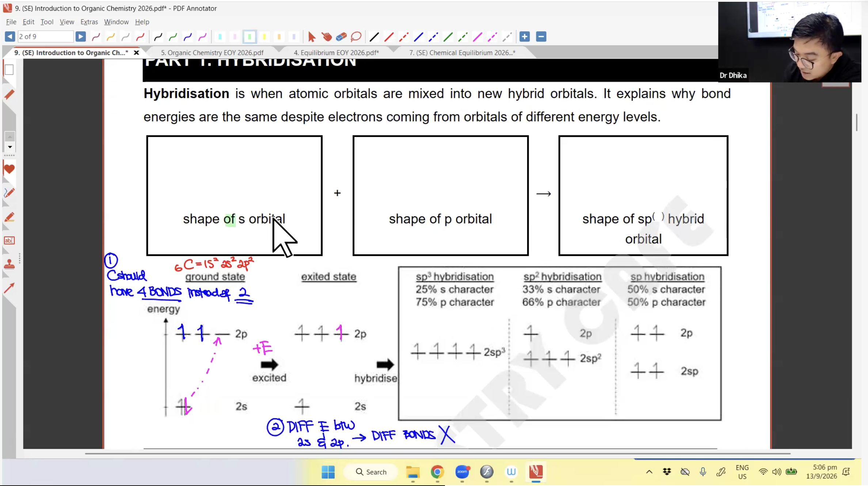Open the Help menu
This screenshot has height=486, width=868.
[x=142, y=22]
